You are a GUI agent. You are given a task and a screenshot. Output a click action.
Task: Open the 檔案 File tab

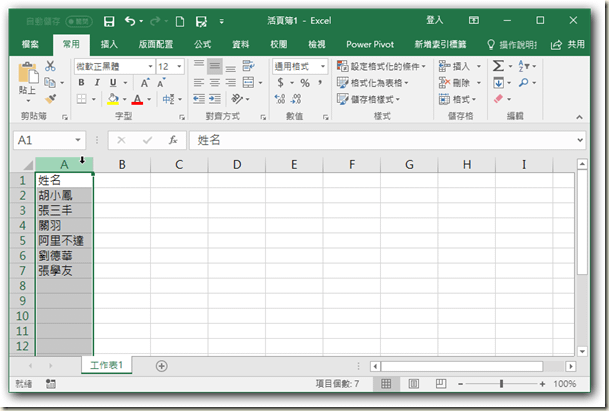pos(30,45)
